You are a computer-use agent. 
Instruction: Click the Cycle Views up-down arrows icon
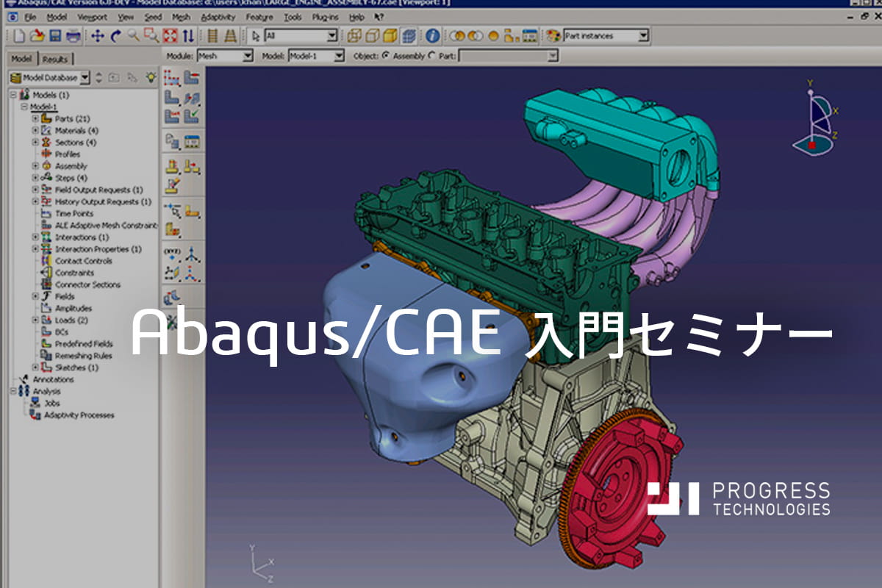[189, 35]
